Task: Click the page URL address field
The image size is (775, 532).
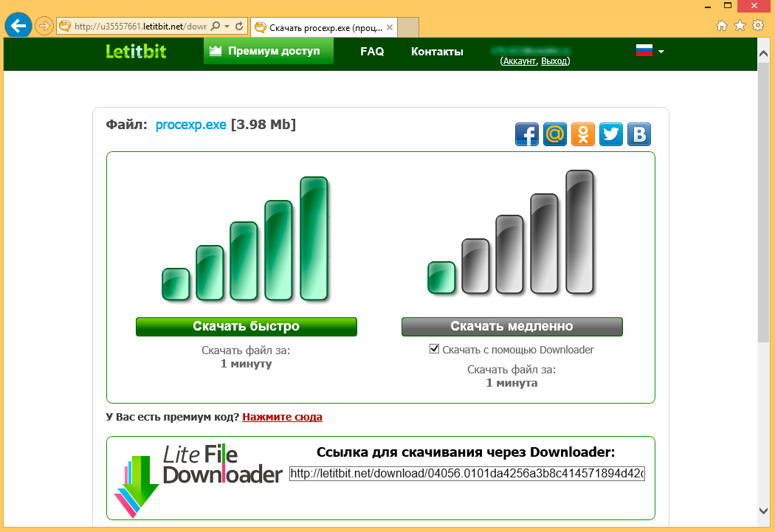Action: click(140, 26)
